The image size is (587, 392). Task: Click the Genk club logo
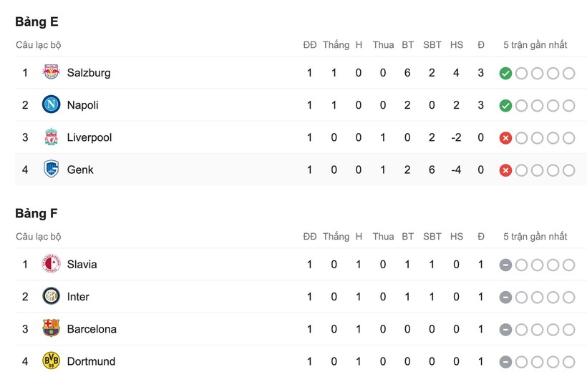tap(51, 170)
